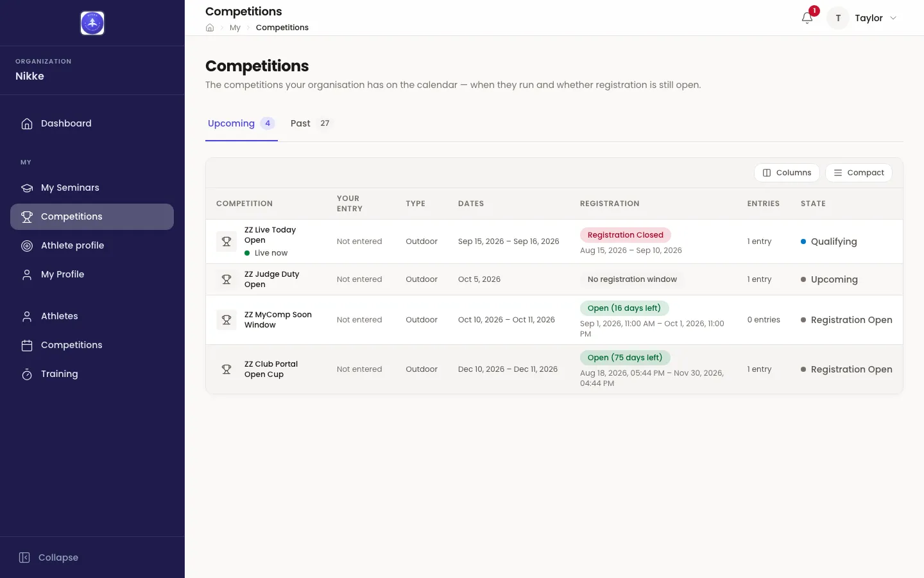Viewport: 924px width, 578px height.
Task: Click the Nikke app logo icon
Action: pos(92,23)
